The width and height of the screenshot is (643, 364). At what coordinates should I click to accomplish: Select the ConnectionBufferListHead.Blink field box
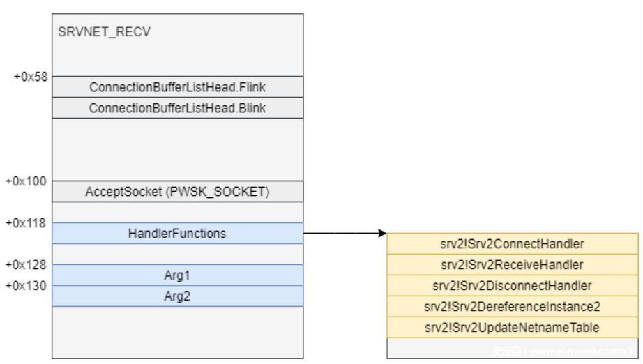click(x=177, y=108)
